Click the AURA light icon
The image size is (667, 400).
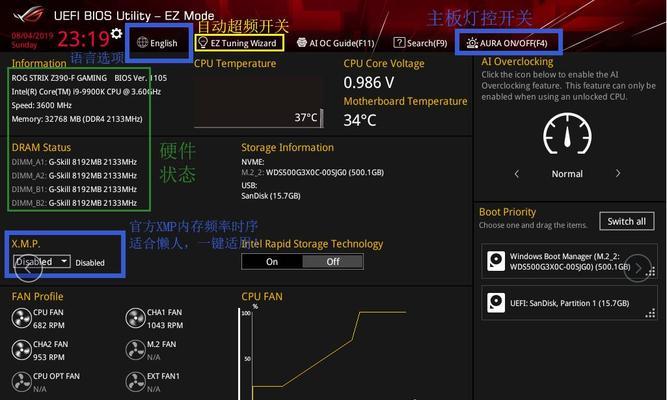(x=472, y=43)
